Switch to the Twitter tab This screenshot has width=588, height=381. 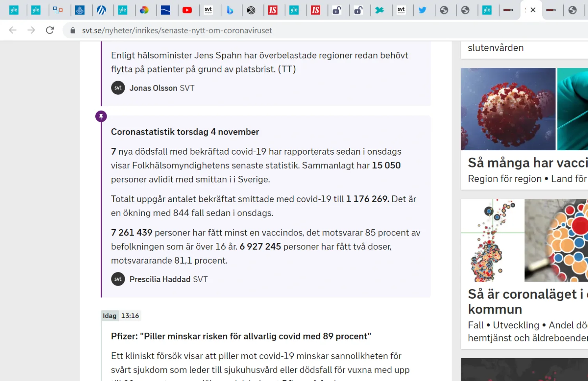pos(422,10)
